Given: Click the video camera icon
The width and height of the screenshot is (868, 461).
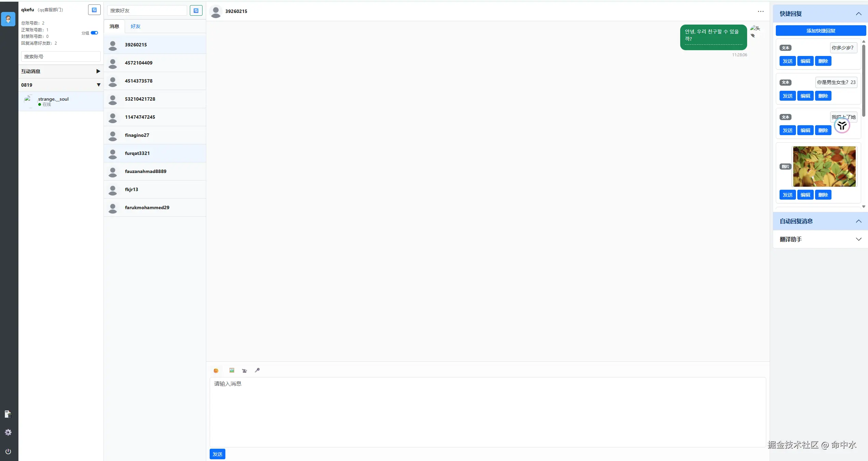Looking at the screenshot, I should coord(244,371).
